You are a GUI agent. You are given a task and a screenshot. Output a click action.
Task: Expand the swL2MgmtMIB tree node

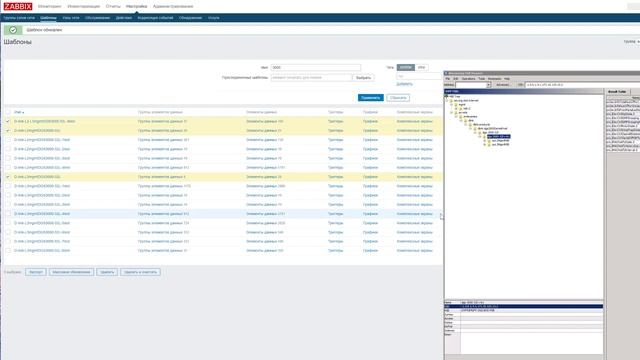click(484, 140)
